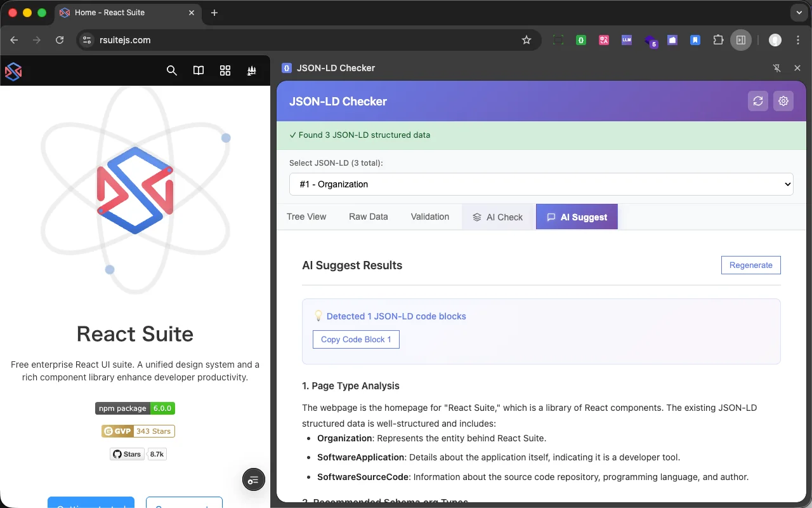The height and width of the screenshot is (508, 812).
Task: Open the Chrome profile avatar
Action: tap(775, 40)
